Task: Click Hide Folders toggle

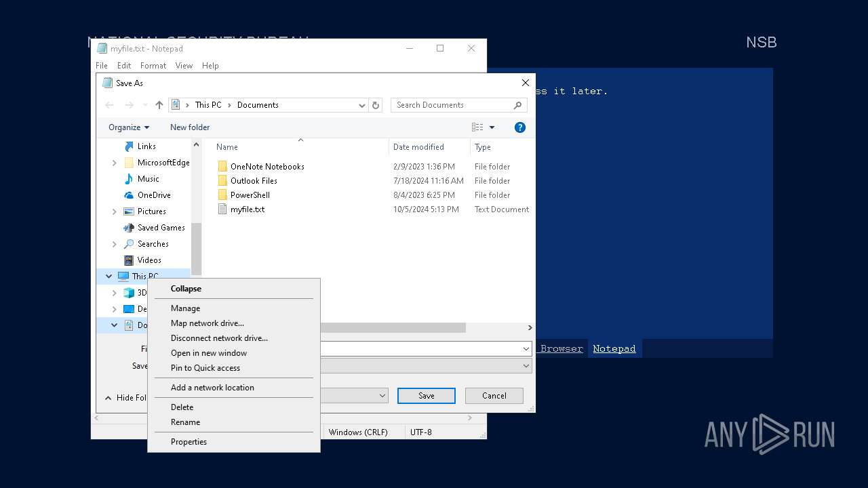Action: [x=126, y=398]
